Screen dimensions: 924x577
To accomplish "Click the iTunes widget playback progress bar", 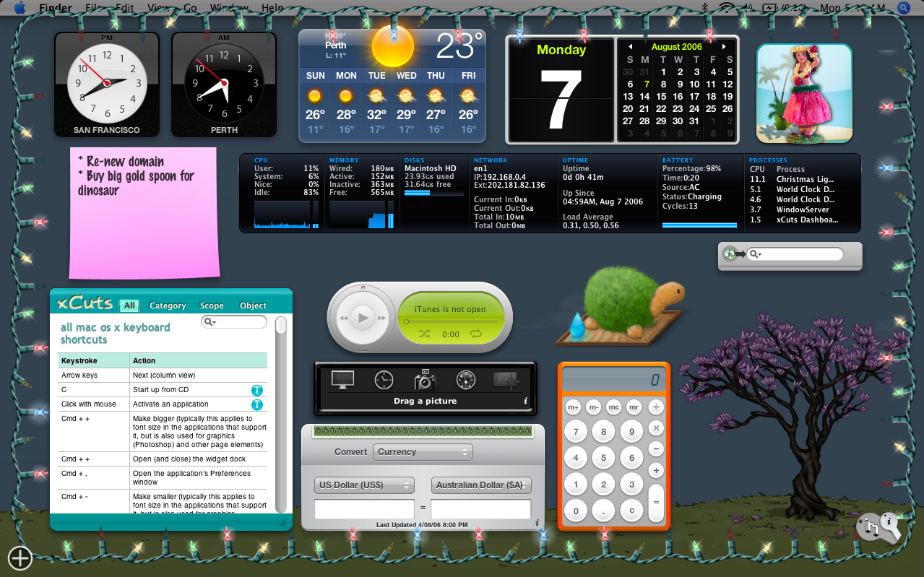I will (x=452, y=321).
